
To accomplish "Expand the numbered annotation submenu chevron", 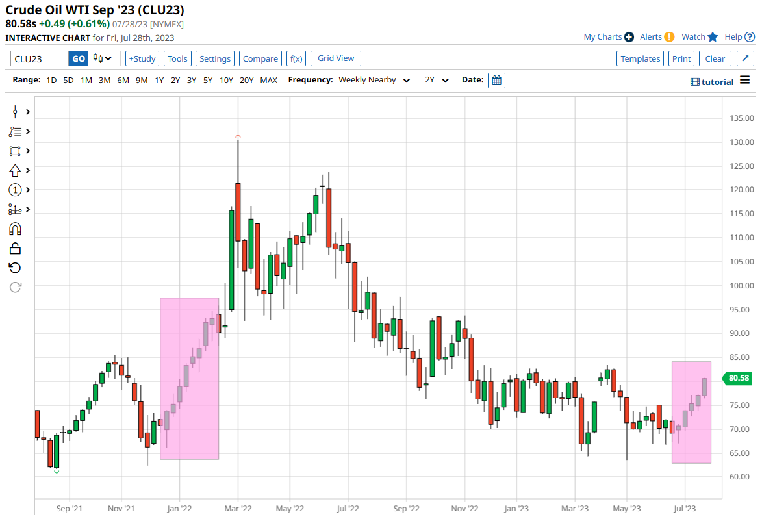I will click(x=28, y=190).
